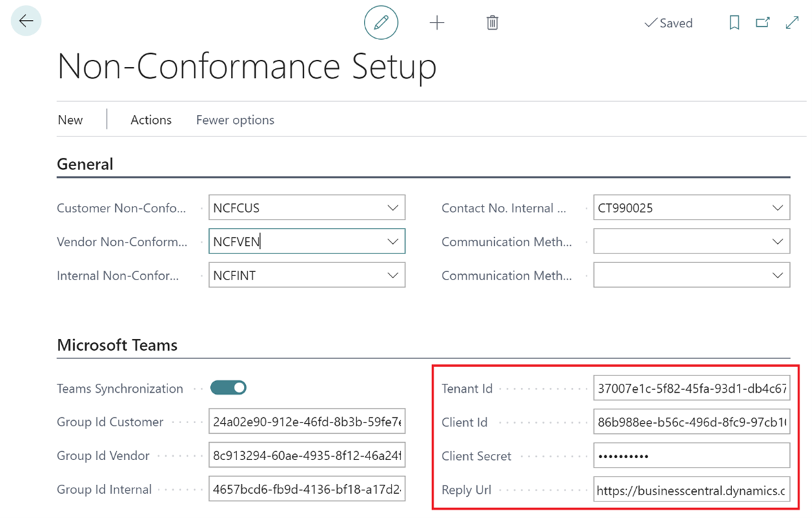Click the Client Secret field
Screen dimensions: 812x518
(x=691, y=456)
